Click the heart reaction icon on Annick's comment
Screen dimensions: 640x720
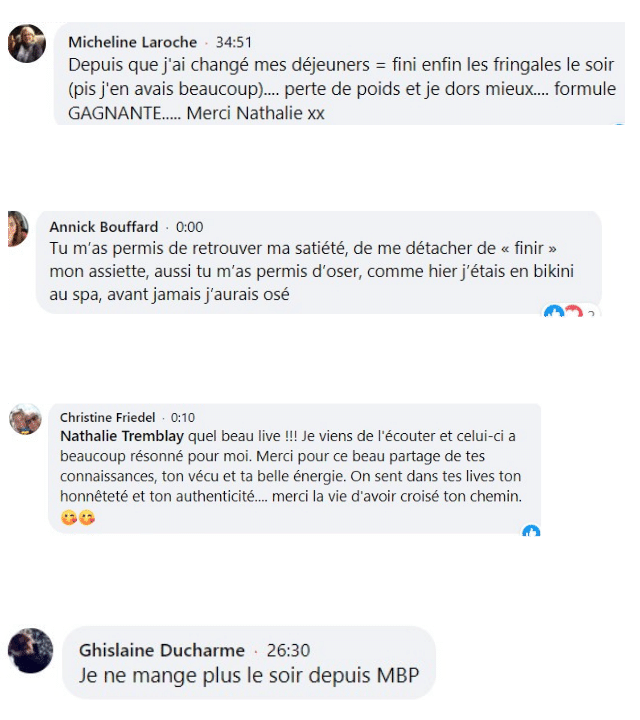573,310
